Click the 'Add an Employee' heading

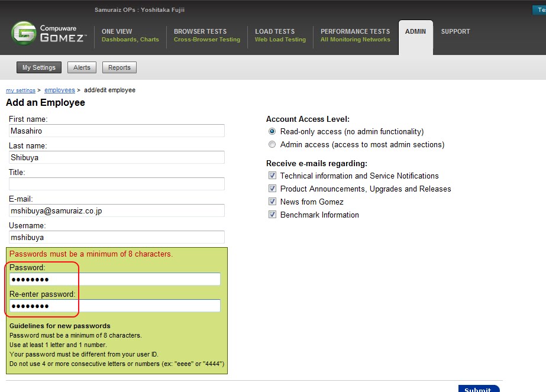point(46,103)
